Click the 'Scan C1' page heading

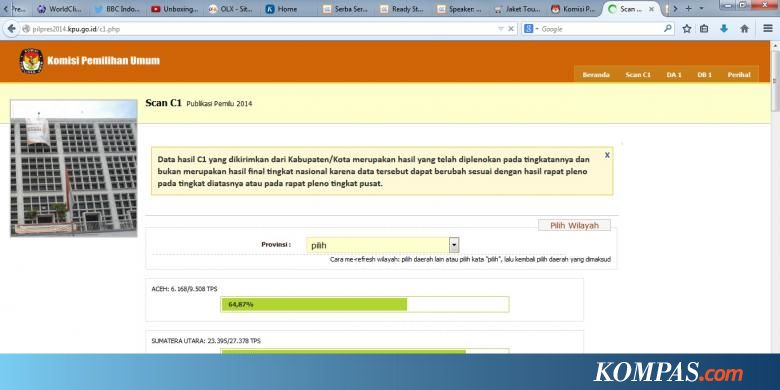point(163,103)
